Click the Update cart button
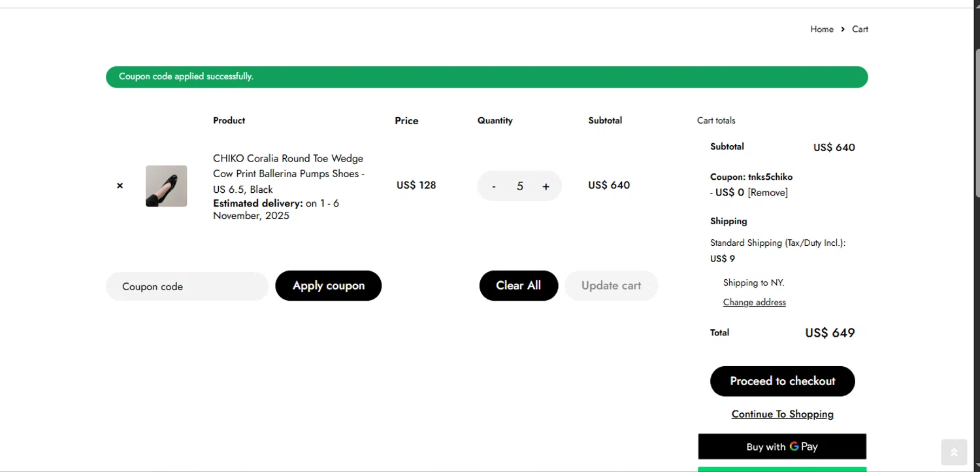The height and width of the screenshot is (472, 980). point(611,286)
